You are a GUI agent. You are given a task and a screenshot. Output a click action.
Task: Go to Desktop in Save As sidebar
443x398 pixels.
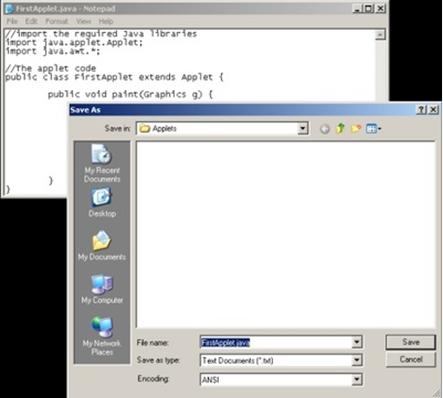click(102, 203)
